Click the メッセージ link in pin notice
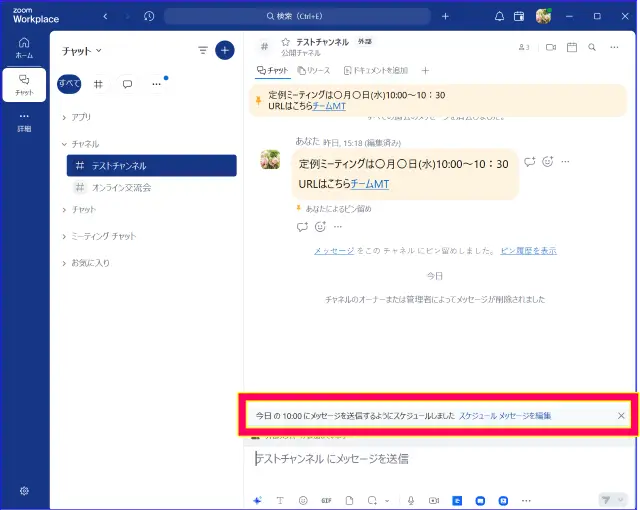Screen dimensions: 640x510 334,251
